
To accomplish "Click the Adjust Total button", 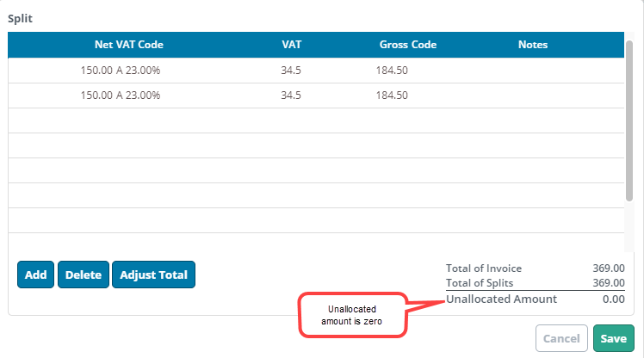I will 153,275.
